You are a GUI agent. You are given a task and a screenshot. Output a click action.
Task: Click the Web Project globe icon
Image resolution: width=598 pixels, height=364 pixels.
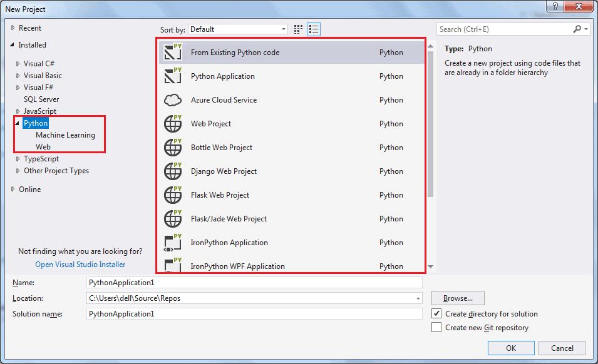[x=173, y=123]
